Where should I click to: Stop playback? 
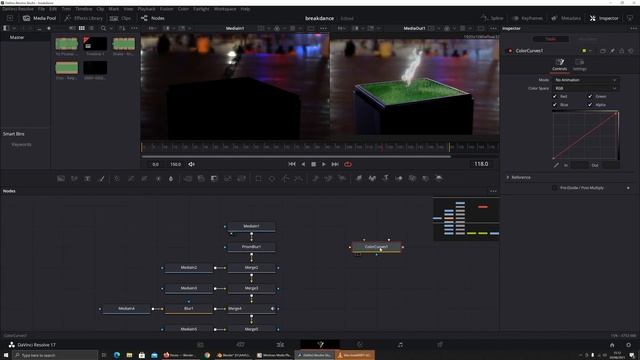pyautogui.click(x=313, y=164)
